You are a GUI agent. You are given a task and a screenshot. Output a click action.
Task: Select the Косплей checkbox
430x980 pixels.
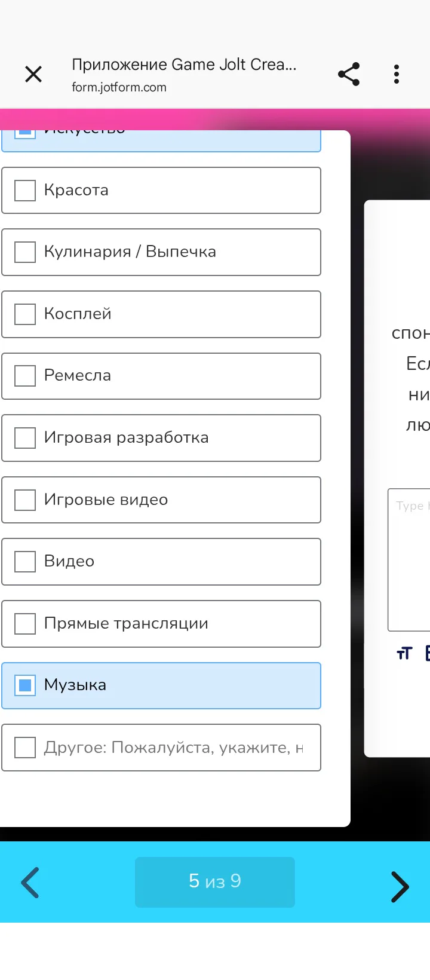click(x=25, y=314)
